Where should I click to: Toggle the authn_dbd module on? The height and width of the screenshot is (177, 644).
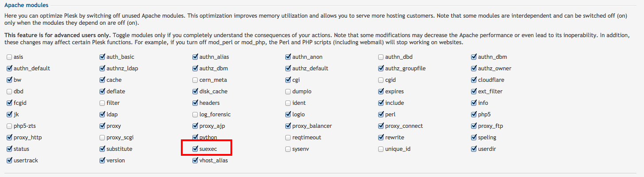(x=381, y=57)
